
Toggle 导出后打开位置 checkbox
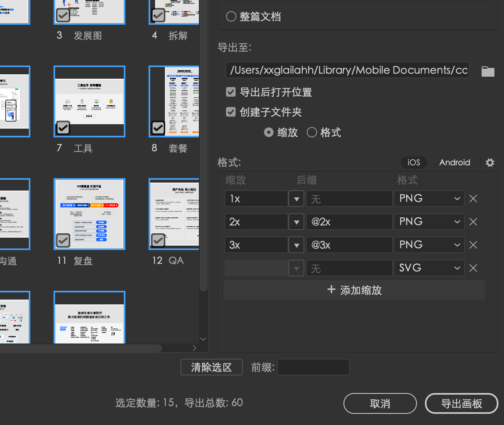tap(231, 92)
